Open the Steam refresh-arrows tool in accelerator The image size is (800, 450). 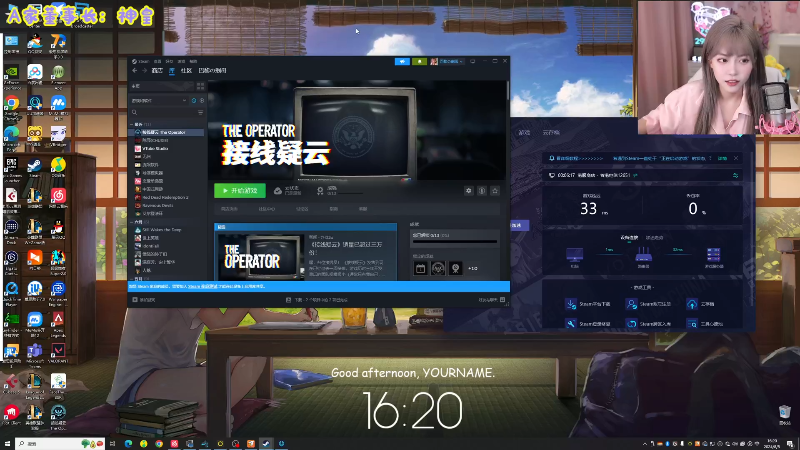click(648, 323)
